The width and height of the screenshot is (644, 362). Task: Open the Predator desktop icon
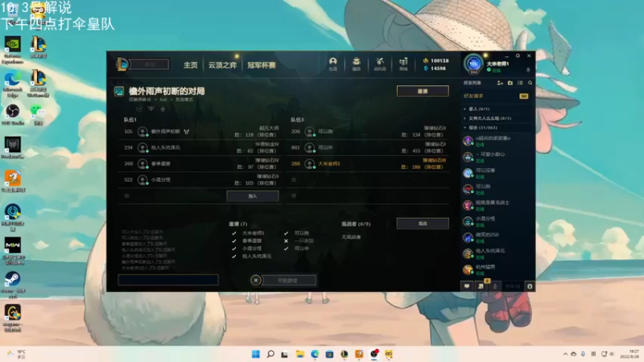(x=12, y=148)
